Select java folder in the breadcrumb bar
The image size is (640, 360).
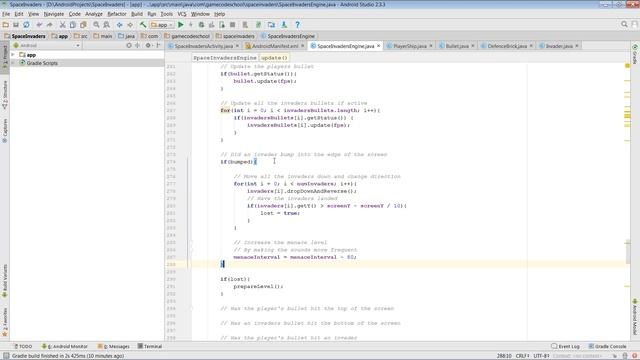[x=127, y=36]
